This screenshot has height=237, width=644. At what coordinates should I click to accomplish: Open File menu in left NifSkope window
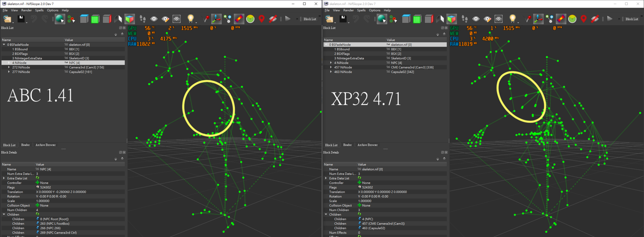coord(5,10)
